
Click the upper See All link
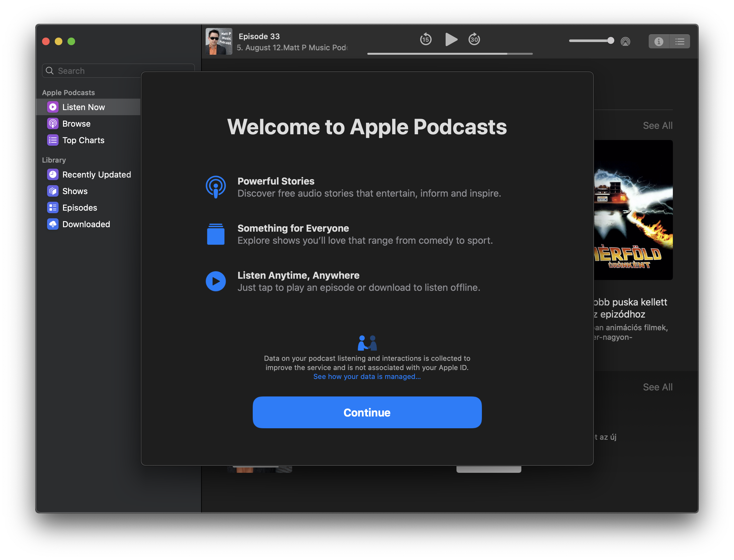[657, 126]
